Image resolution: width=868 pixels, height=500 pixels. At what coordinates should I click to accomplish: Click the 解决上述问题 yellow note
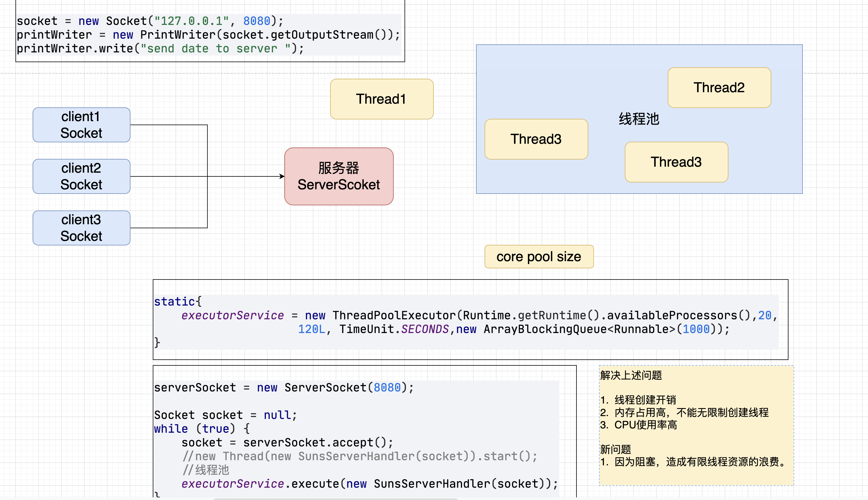coord(696,425)
